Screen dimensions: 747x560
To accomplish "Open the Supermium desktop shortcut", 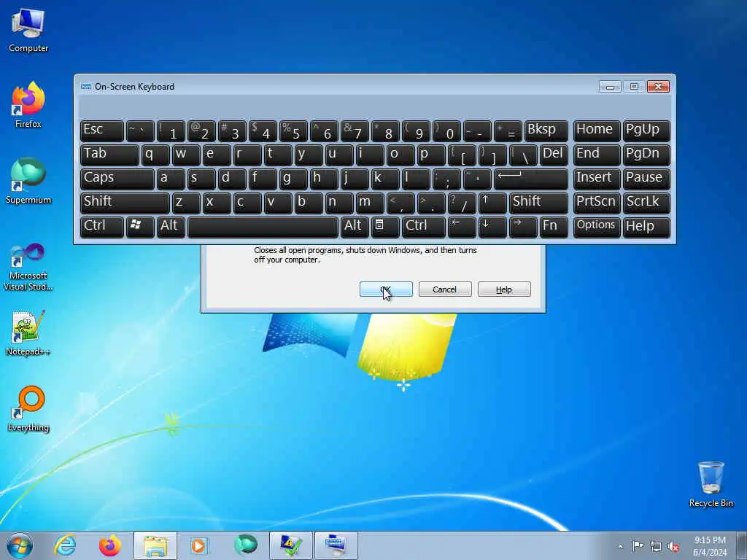I will click(x=28, y=181).
